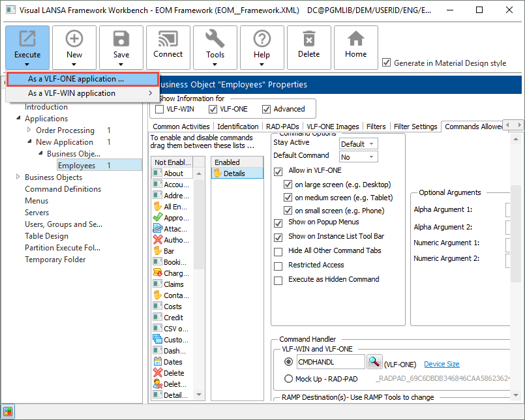This screenshot has width=525, height=420.
Task: Click the Delete trash icon
Action: point(308,38)
